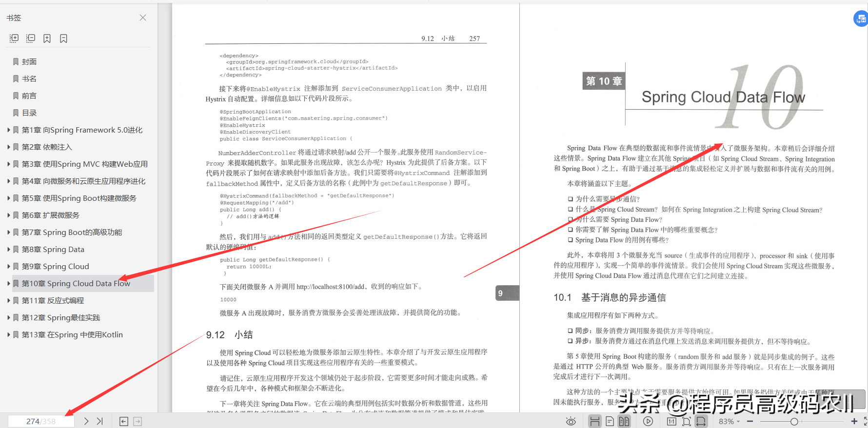Enter full screen mode icon
The height and width of the screenshot is (428, 868).
(866, 421)
